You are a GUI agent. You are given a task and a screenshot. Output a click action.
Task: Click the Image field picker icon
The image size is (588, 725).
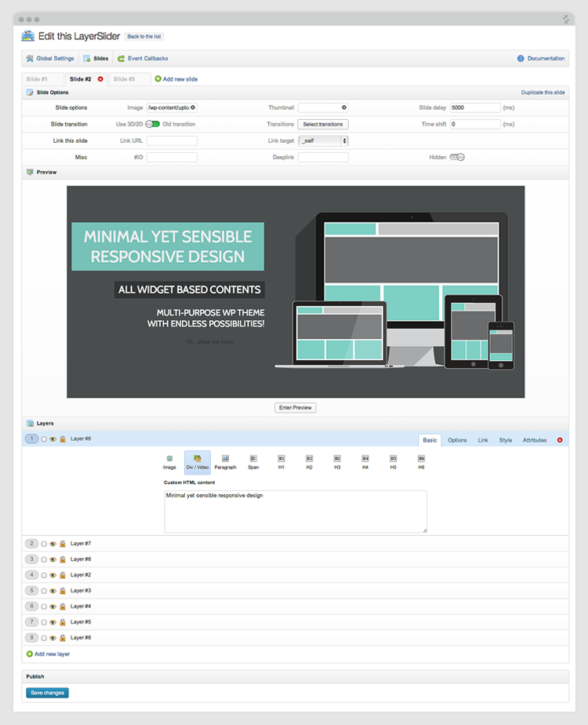[193, 107]
